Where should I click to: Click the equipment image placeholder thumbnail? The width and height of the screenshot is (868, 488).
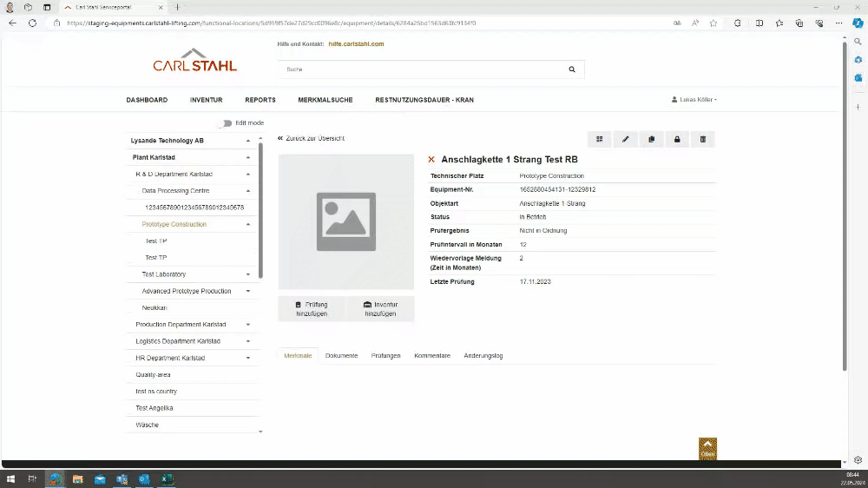(345, 221)
